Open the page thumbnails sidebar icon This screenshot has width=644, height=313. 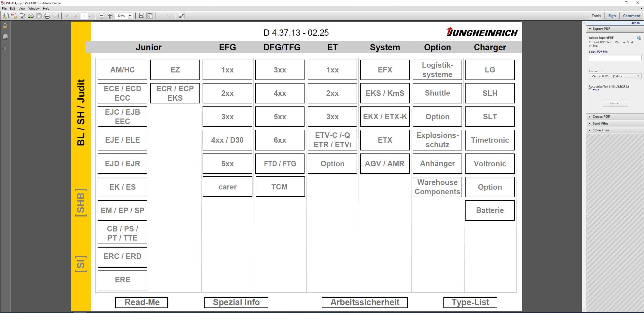(5, 37)
